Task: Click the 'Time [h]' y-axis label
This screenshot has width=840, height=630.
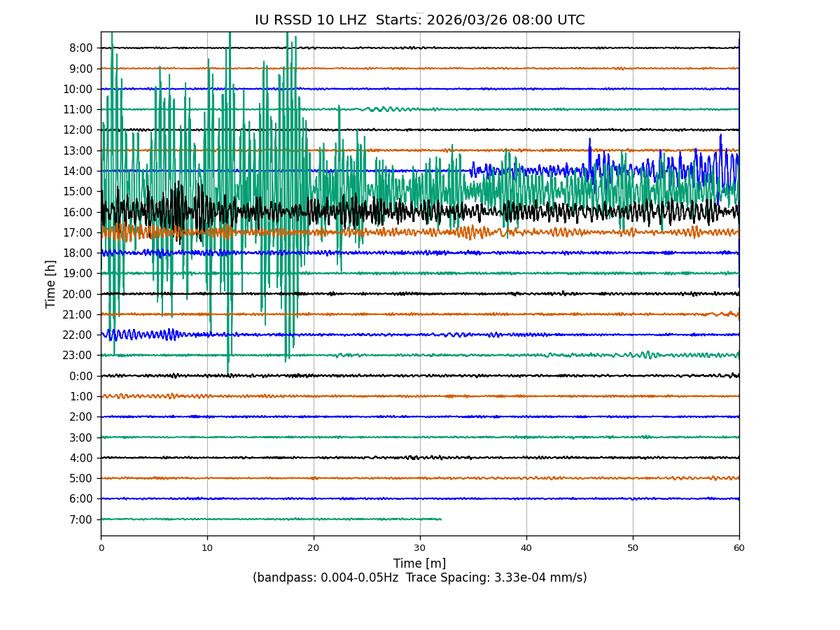Action: coord(51,283)
